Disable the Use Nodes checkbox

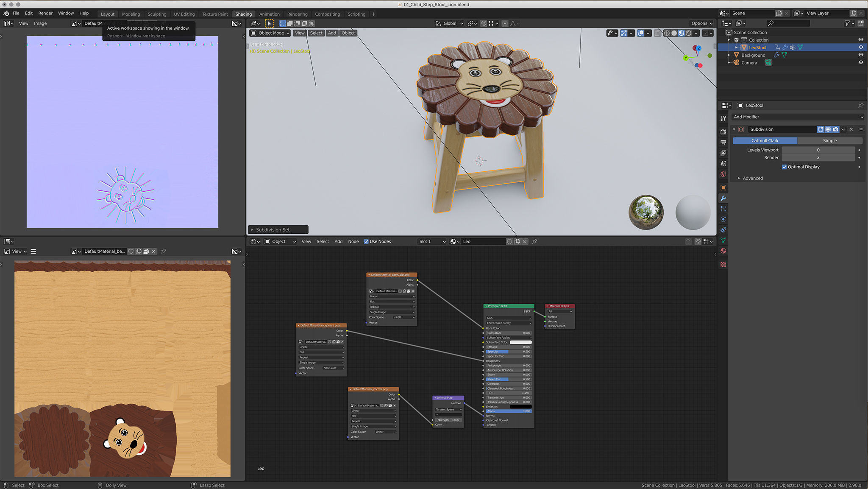point(366,242)
